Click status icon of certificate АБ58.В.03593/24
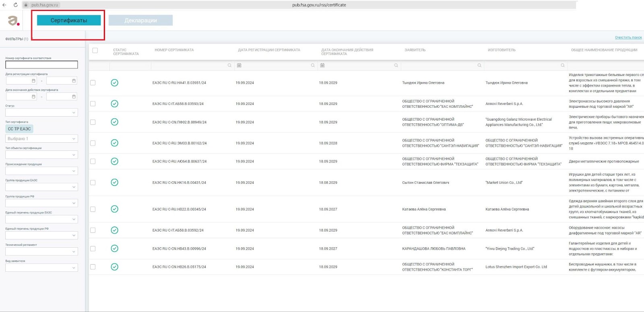Screen dimensions: 644x312 click(x=115, y=104)
